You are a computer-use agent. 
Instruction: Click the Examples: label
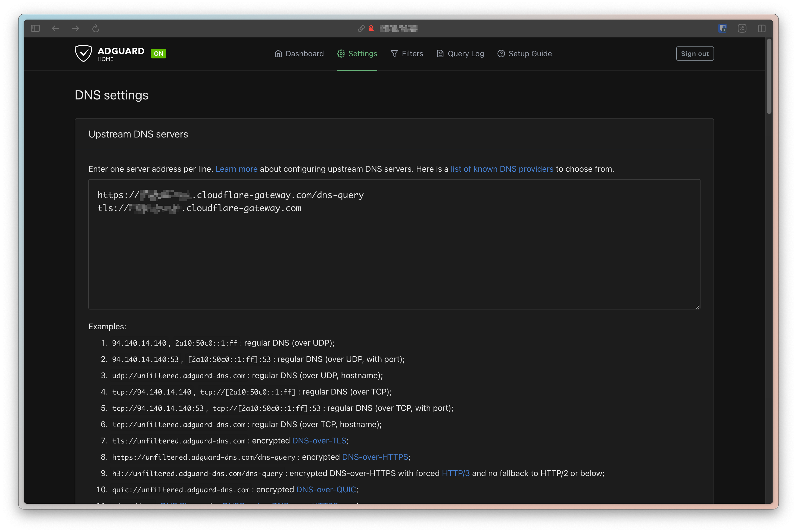click(107, 327)
